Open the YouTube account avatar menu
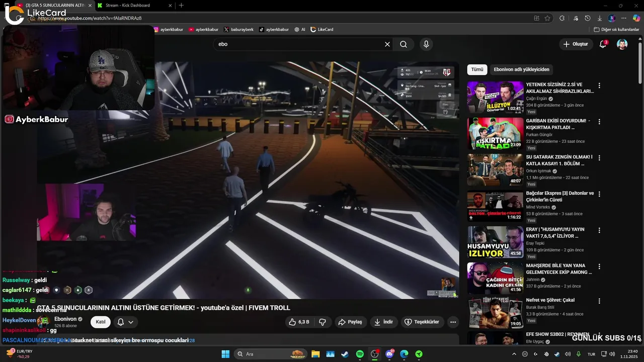 tap(622, 44)
